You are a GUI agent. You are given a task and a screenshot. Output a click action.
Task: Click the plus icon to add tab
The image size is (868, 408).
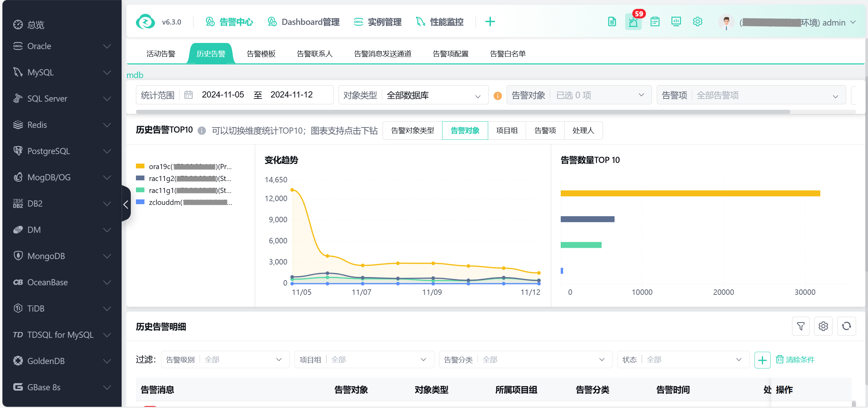[x=490, y=22]
